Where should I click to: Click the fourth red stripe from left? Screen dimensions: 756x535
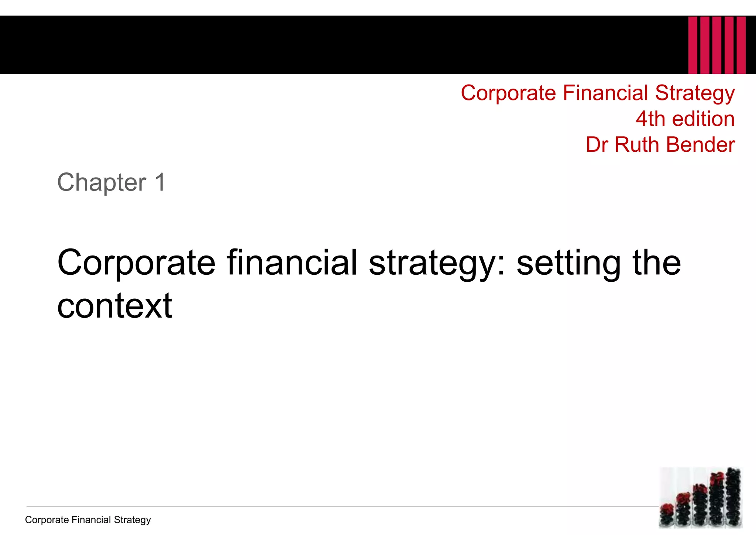point(729,45)
